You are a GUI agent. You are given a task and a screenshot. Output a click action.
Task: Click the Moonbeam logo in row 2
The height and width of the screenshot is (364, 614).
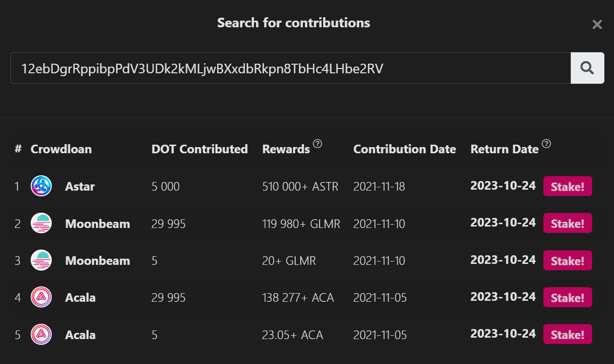[41, 223]
